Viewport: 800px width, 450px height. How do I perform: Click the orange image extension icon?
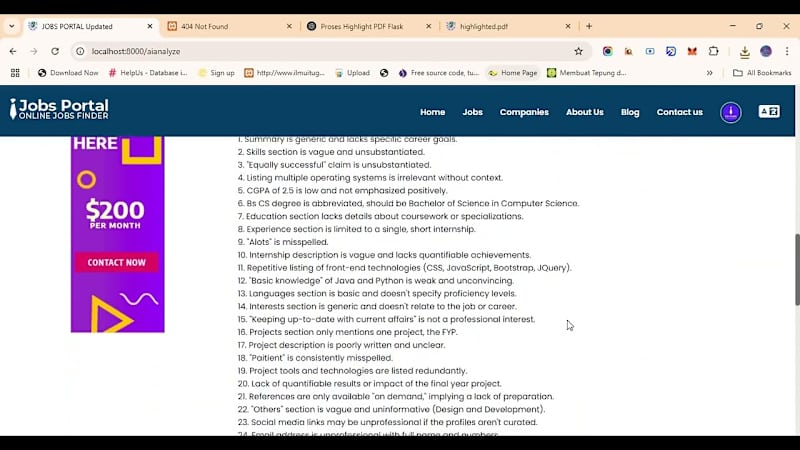pos(629,51)
